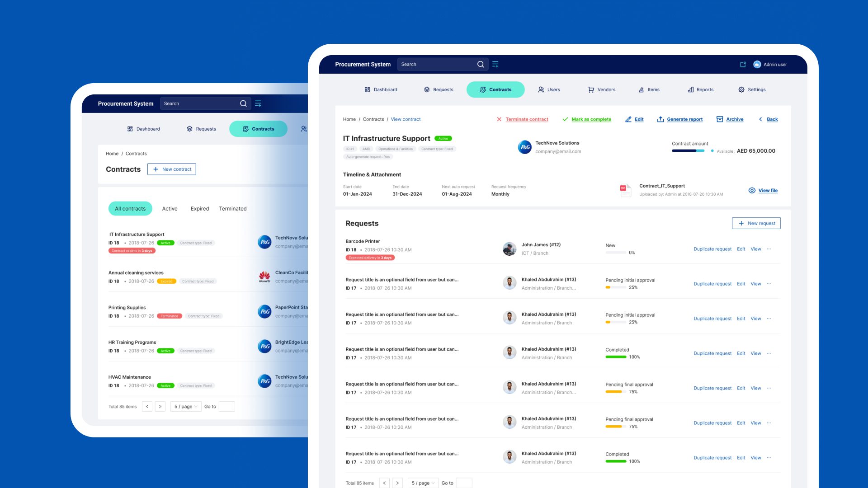This screenshot has width=868, height=488.
Task: Click the Back link in contract toolbar
Action: coord(772,119)
